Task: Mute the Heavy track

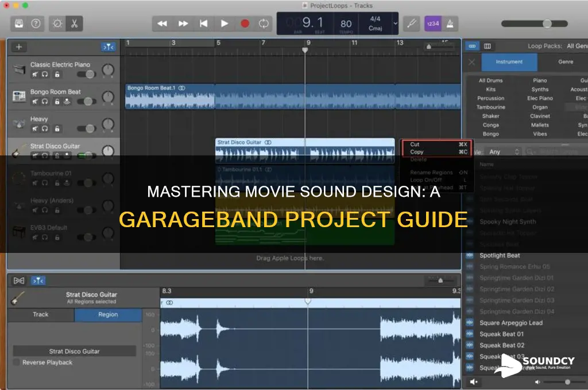Action: click(35, 129)
